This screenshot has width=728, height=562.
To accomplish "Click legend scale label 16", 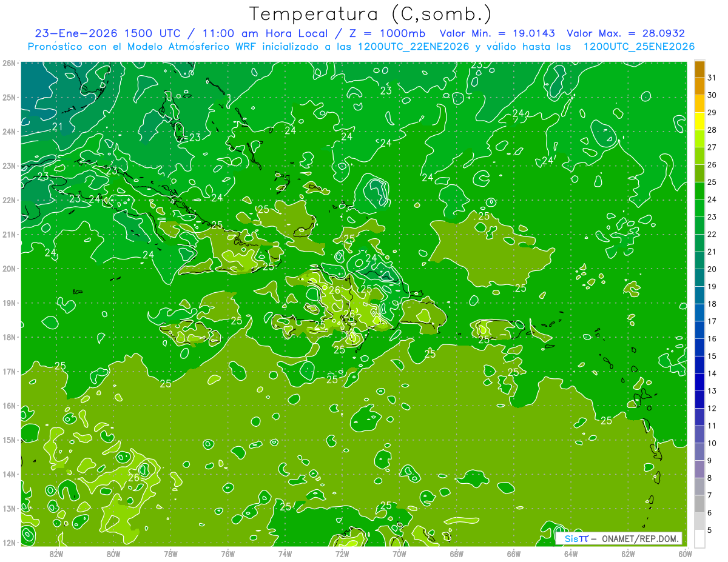I will [712, 338].
